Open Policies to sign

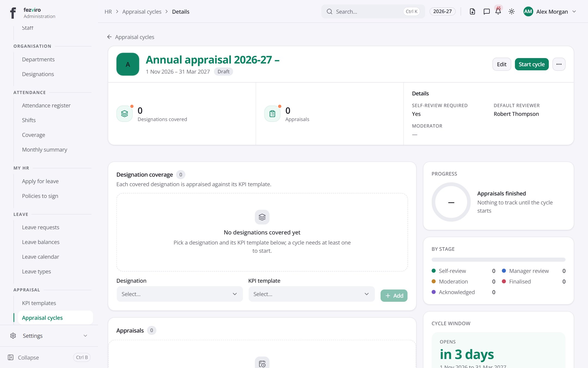tap(40, 196)
